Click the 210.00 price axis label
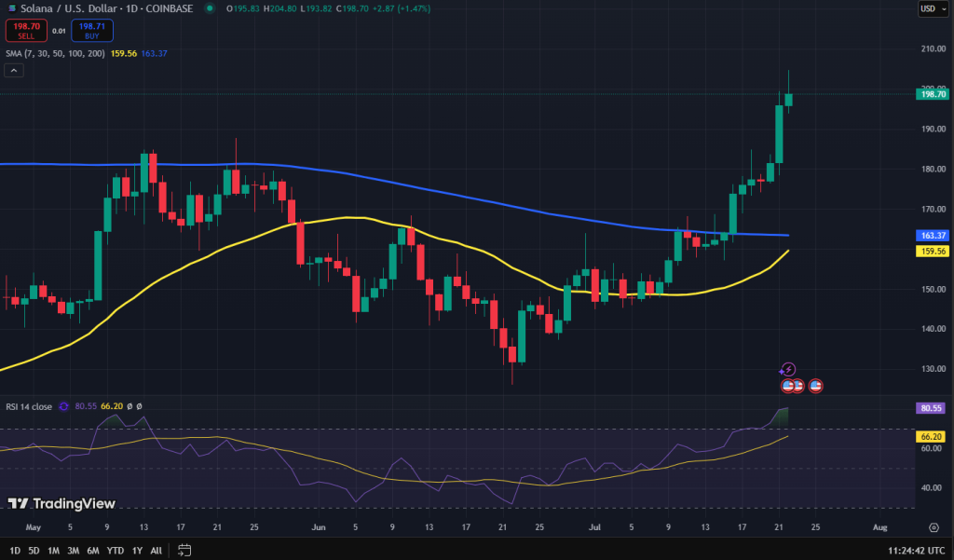The height and width of the screenshot is (560, 954). 934,48
